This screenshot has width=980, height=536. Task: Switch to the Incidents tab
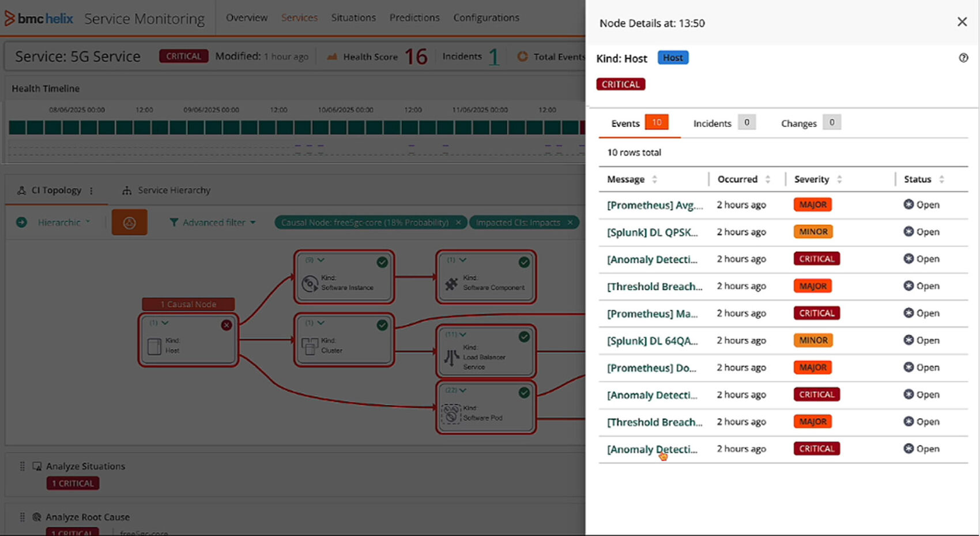click(712, 123)
